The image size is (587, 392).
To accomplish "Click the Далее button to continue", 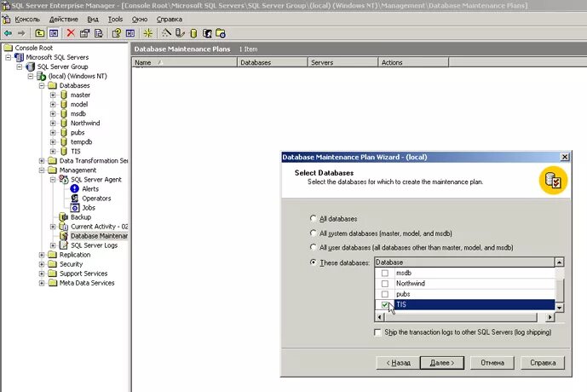I will pos(442,363).
